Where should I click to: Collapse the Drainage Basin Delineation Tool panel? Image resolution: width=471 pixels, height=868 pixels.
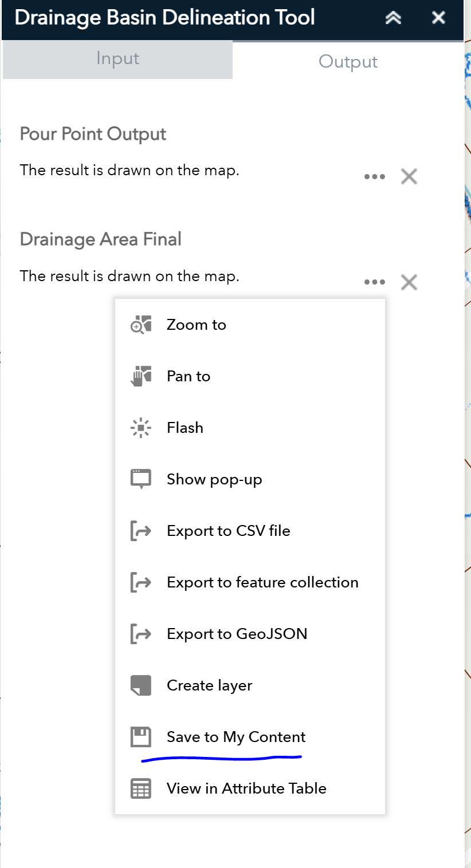click(x=393, y=18)
